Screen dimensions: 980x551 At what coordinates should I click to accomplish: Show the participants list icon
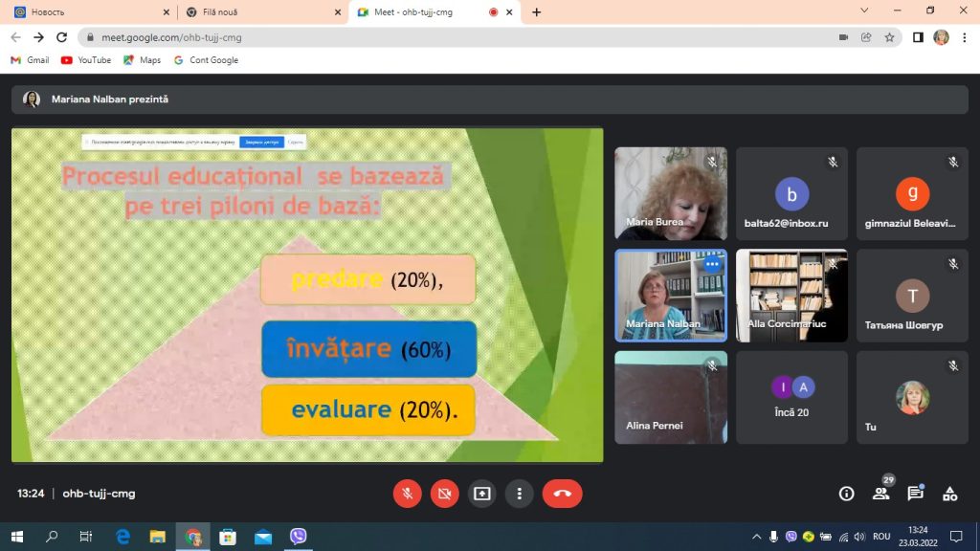(x=881, y=494)
